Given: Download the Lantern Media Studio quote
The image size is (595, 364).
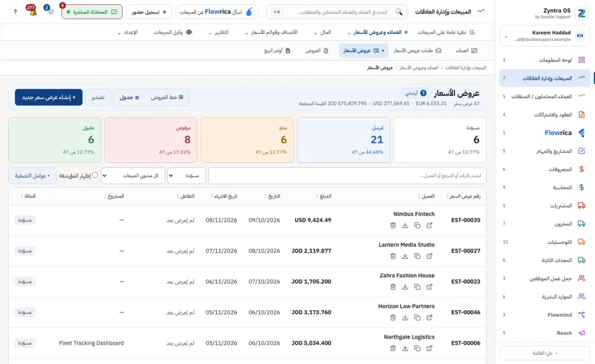Looking at the screenshot, I should [405, 256].
